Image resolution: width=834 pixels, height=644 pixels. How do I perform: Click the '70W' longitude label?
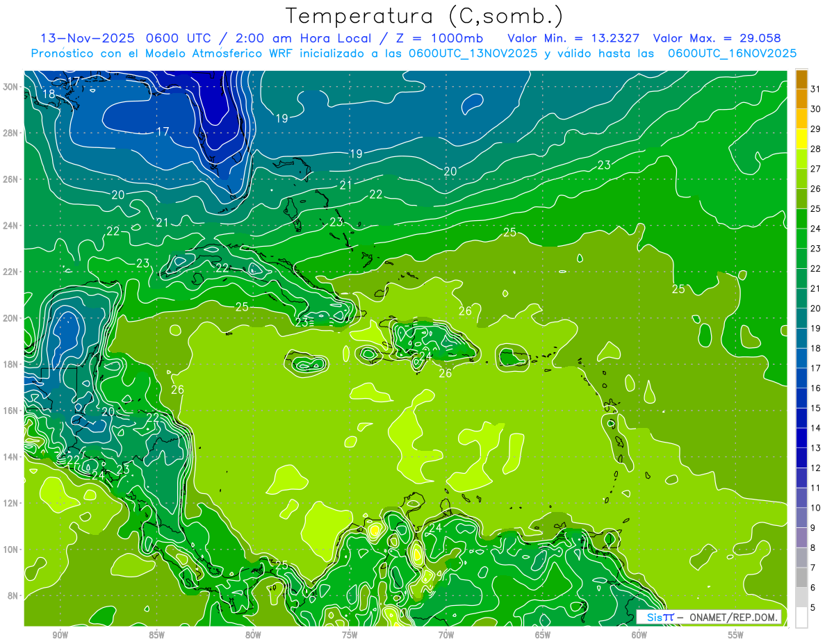tap(446, 634)
